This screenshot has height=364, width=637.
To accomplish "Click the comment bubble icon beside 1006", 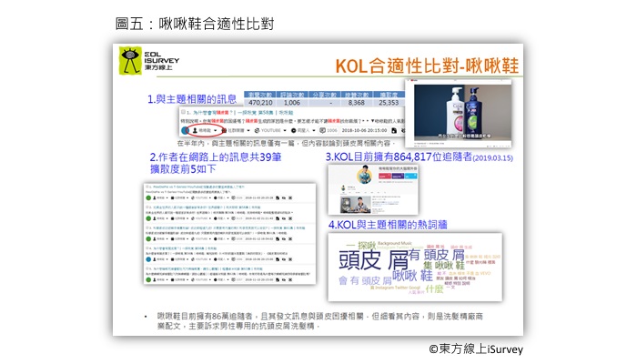I will [x=322, y=130].
